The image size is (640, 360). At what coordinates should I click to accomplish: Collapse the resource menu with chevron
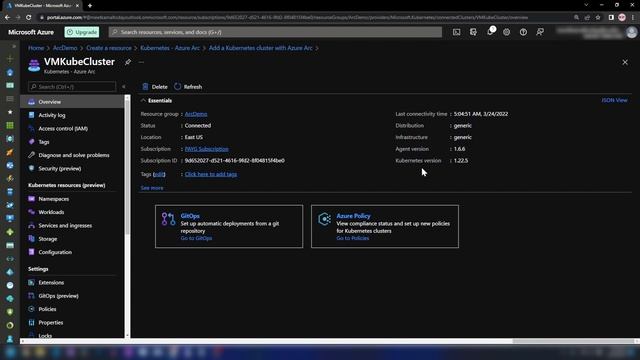tap(124, 87)
